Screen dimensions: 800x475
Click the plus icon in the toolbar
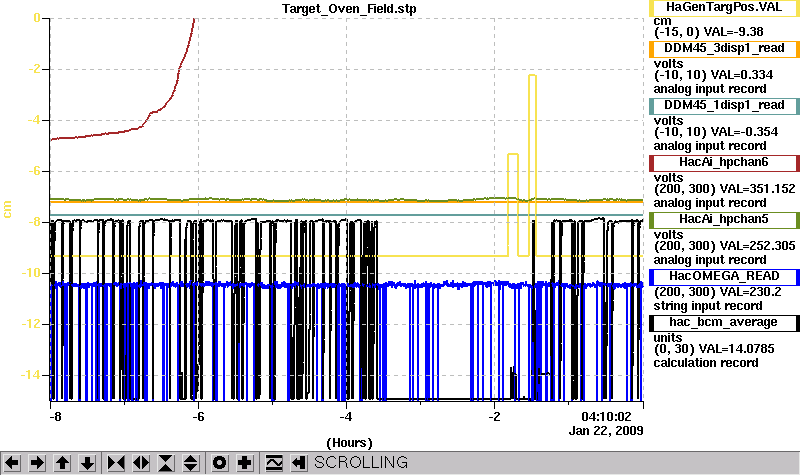(x=244, y=463)
